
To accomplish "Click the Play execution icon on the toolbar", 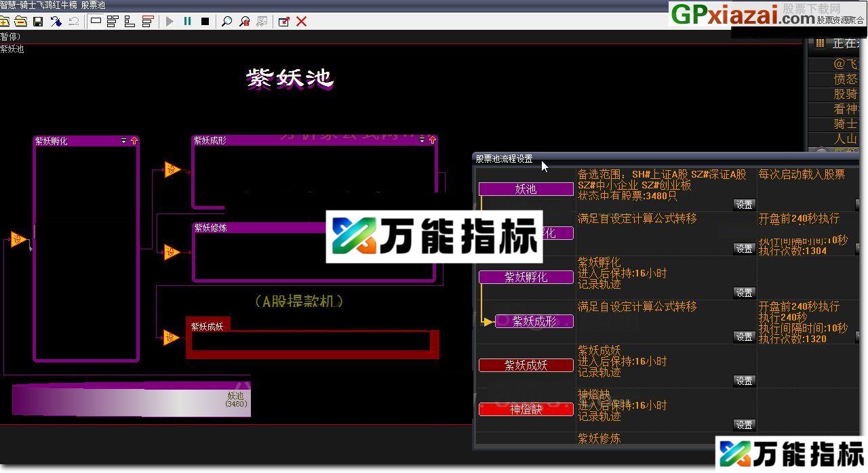I will click(x=170, y=21).
